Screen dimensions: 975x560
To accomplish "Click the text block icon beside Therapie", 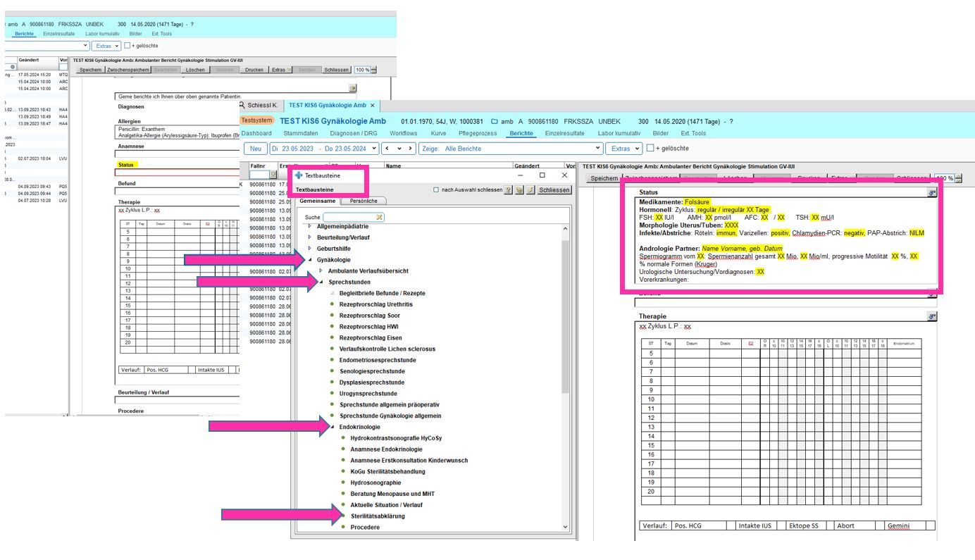I will pos(932,317).
